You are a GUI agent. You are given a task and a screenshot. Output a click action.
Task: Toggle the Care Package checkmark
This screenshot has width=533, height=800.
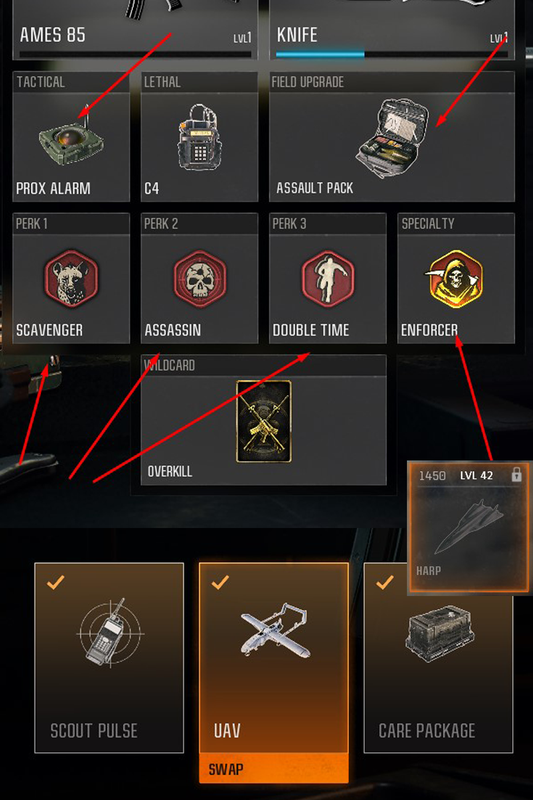385,582
